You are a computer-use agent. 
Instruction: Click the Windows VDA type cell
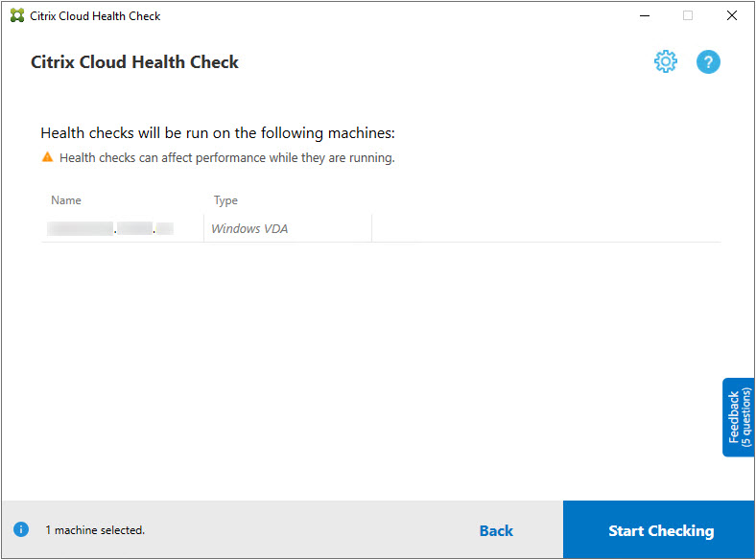249,229
